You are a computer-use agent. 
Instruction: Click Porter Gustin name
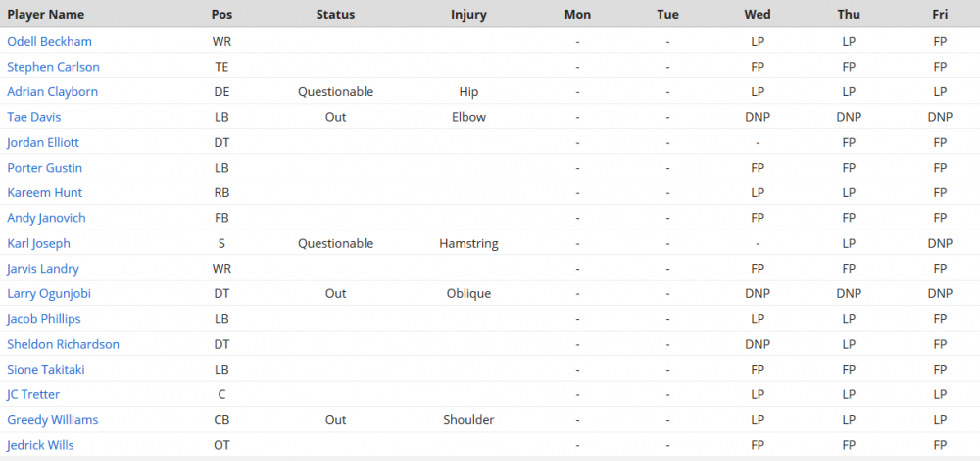pyautogui.click(x=44, y=168)
